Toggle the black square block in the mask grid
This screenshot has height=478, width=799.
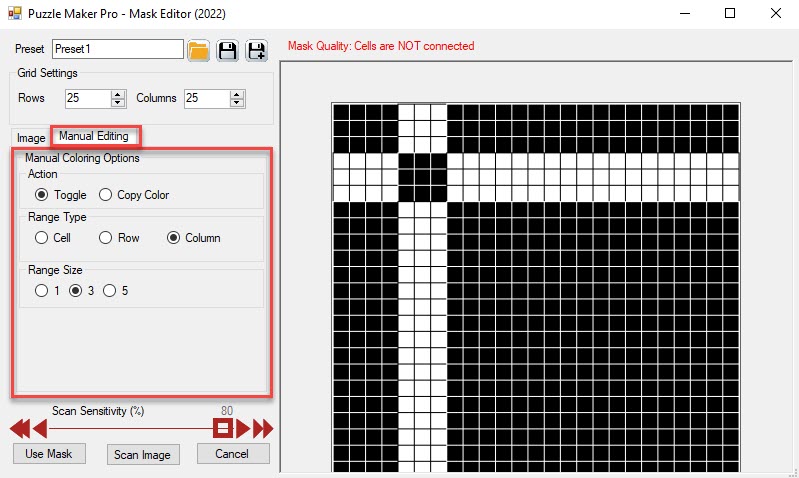422,178
